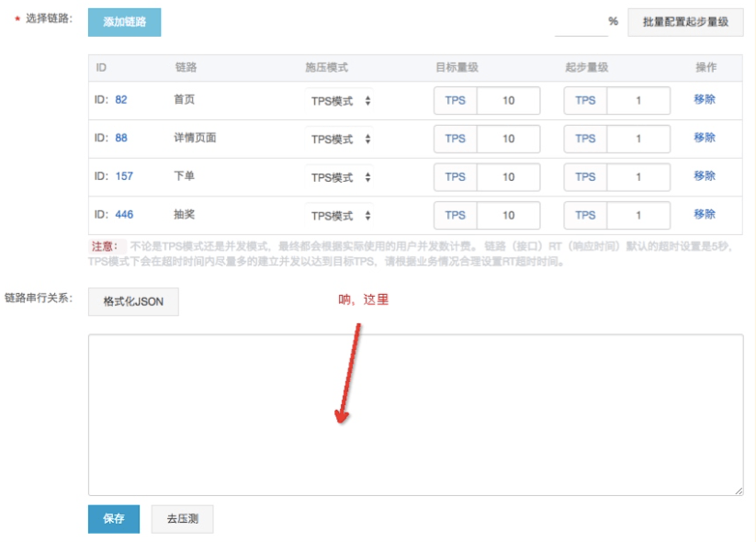Click the 目标量级 column header
Image resolution: width=756 pixels, height=542 pixels.
pos(457,67)
